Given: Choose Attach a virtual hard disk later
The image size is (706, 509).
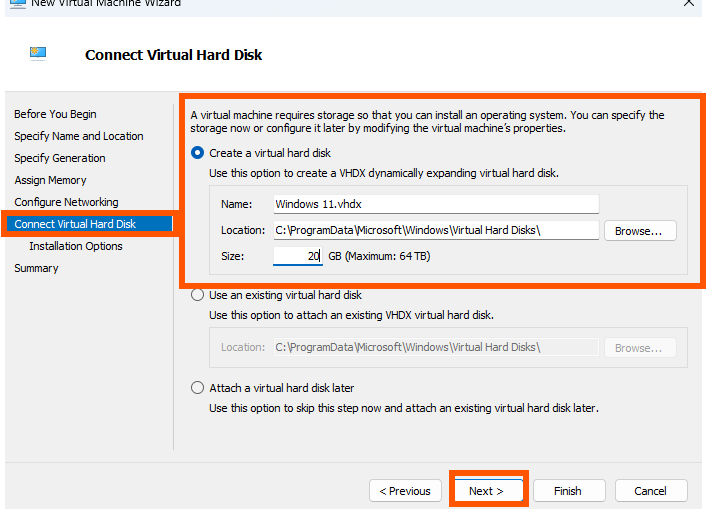Looking at the screenshot, I should 197,388.
